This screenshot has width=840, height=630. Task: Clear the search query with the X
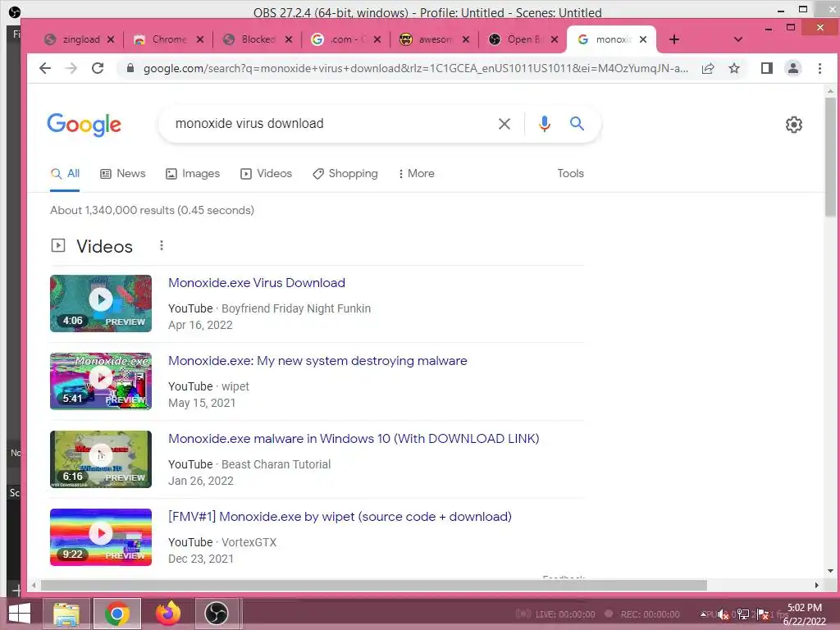[x=504, y=124]
